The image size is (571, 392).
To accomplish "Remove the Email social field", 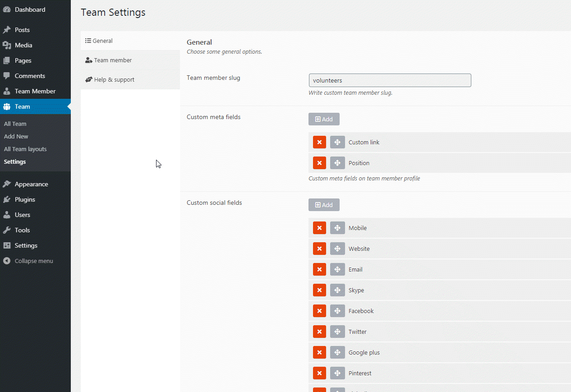I will (x=319, y=269).
